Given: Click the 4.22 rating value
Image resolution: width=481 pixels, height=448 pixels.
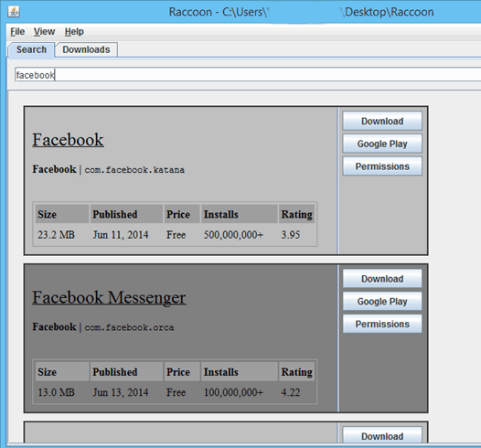Looking at the screenshot, I should [x=291, y=392].
